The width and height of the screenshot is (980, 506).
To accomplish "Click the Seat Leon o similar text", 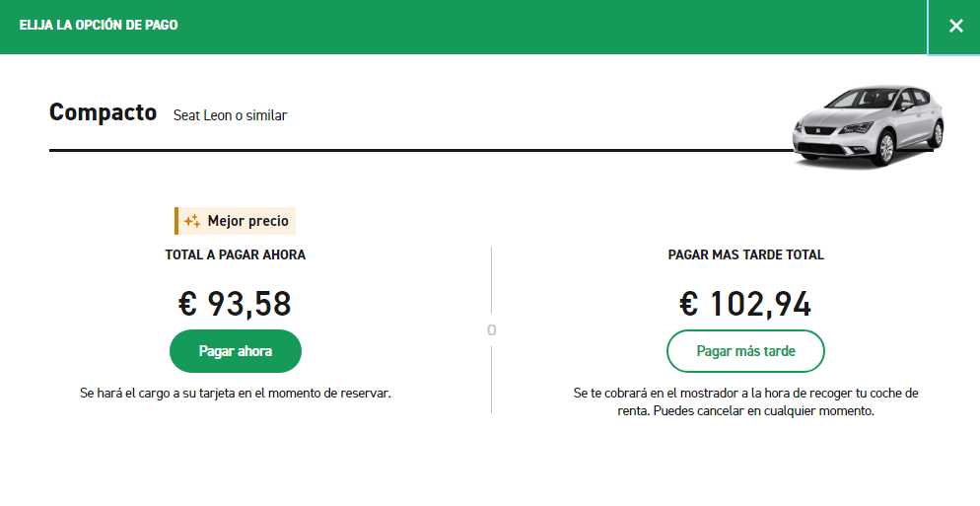I will pos(230,115).
